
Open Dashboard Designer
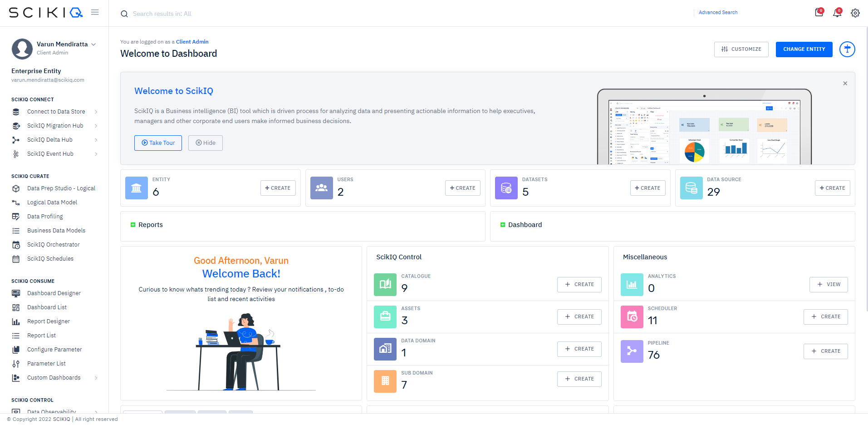coord(54,293)
